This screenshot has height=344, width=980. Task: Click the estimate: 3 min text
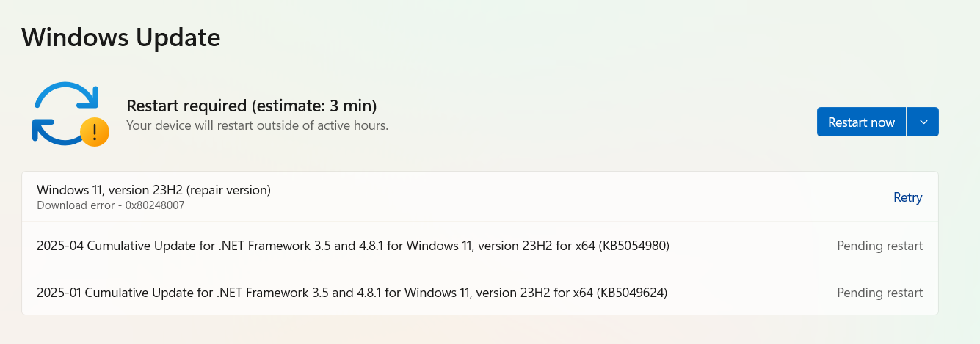[314, 106]
